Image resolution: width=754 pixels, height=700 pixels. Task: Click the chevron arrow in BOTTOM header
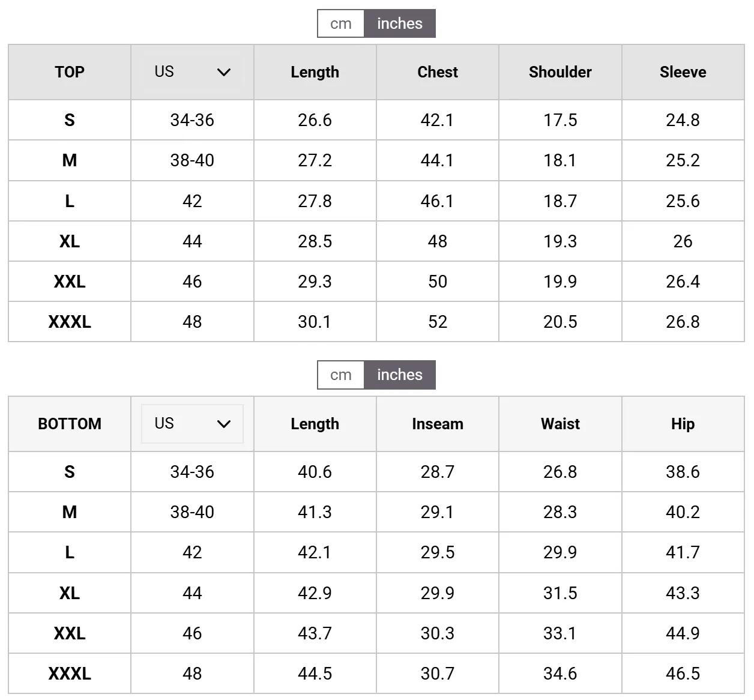(224, 424)
